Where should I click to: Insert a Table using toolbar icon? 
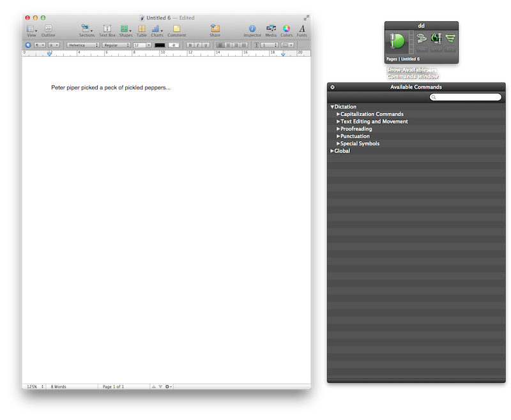[x=141, y=31]
